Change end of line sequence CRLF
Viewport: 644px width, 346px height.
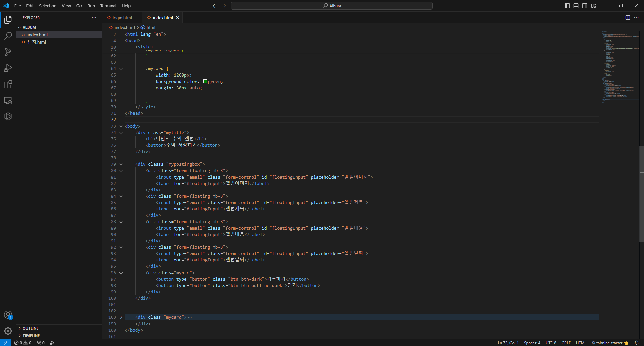pos(566,343)
